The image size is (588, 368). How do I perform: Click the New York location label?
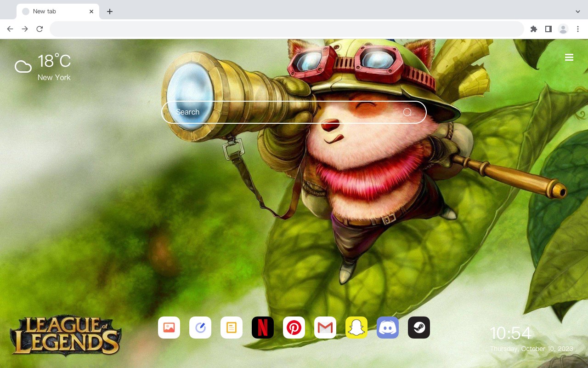(x=54, y=78)
